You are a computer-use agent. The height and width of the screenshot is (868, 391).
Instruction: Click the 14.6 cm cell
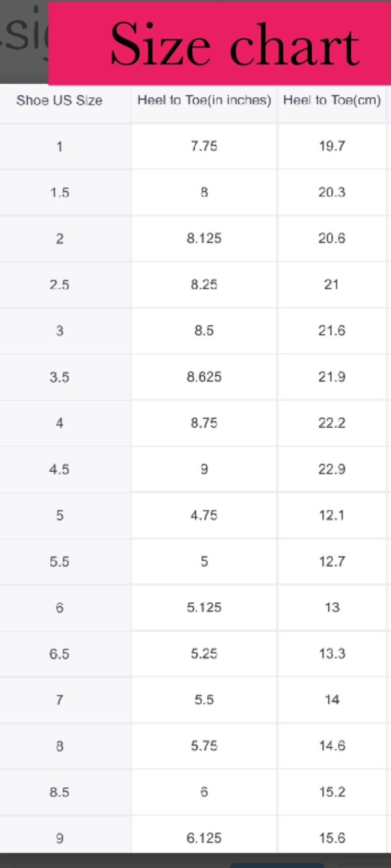[332, 746]
